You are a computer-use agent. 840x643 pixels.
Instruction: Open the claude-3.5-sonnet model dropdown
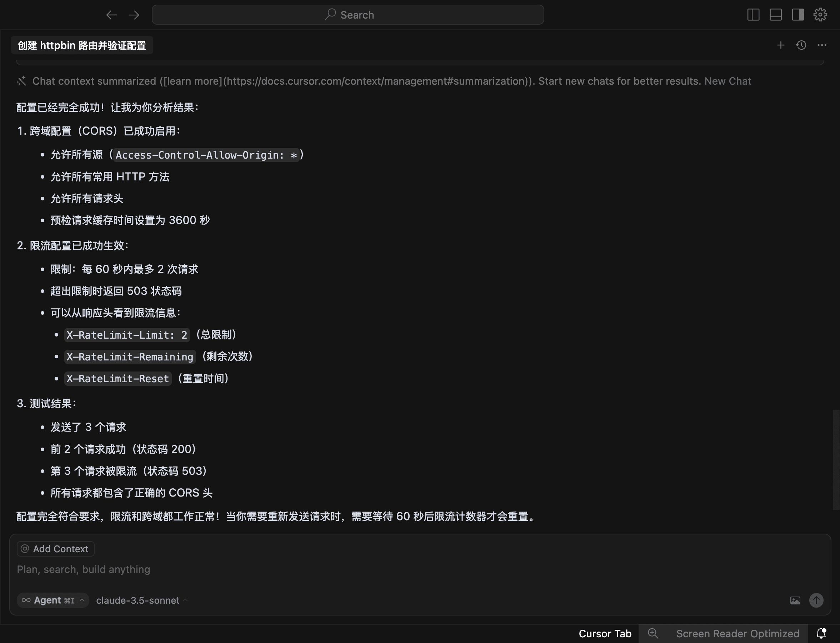click(142, 600)
